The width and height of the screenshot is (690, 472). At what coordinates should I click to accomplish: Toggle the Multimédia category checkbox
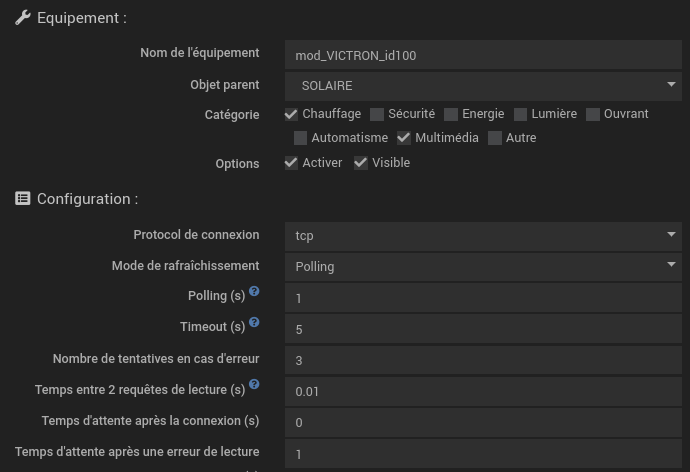[x=404, y=139]
